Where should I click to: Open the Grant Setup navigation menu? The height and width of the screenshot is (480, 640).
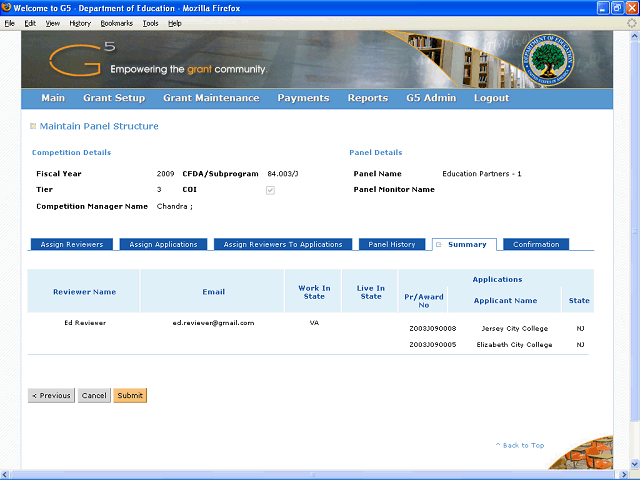coord(114,98)
